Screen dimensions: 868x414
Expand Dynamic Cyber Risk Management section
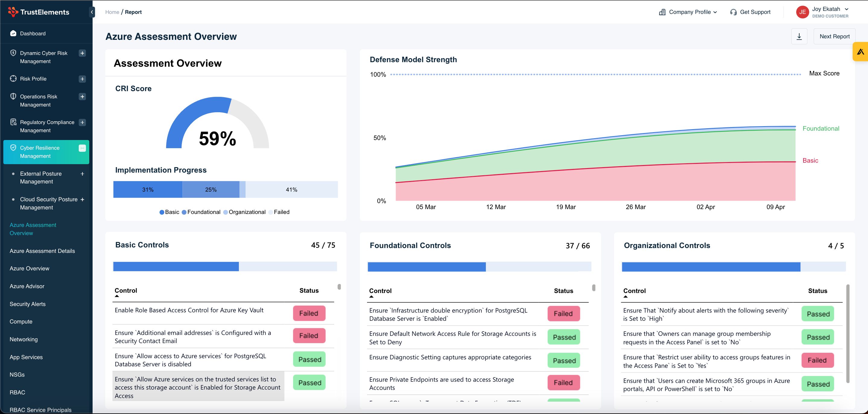tap(82, 53)
